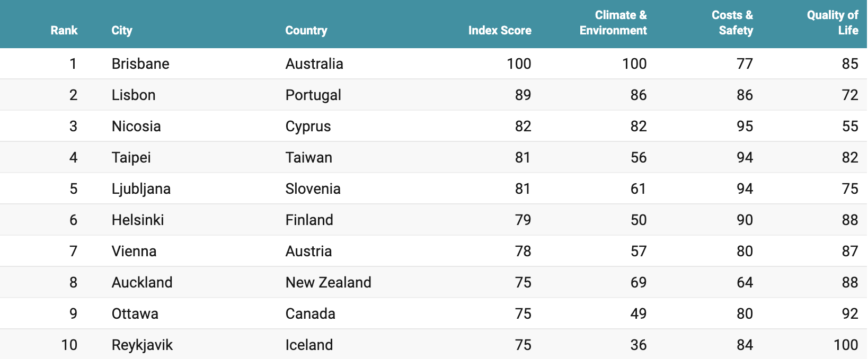868x359 pixels.
Task: Click the New Zealand country cell
Action: 329,282
